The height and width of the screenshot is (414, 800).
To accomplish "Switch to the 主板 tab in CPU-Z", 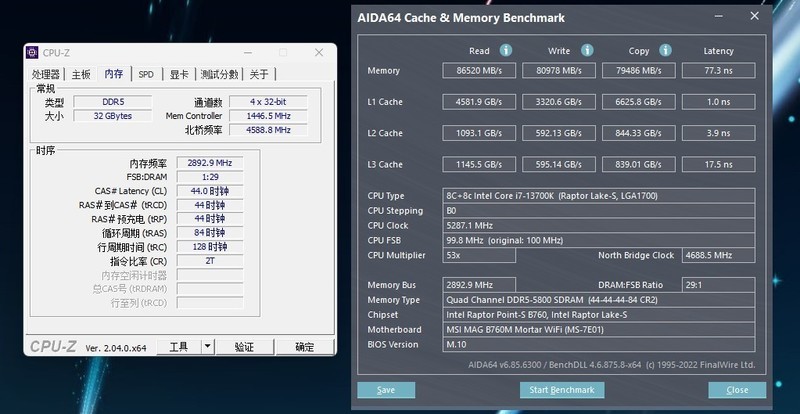I will 81,75.
